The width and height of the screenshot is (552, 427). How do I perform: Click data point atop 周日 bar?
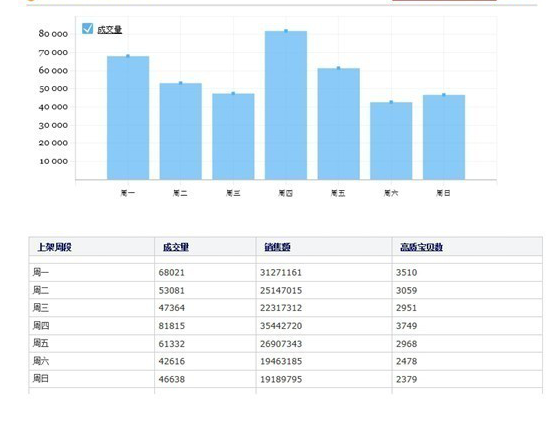point(444,95)
